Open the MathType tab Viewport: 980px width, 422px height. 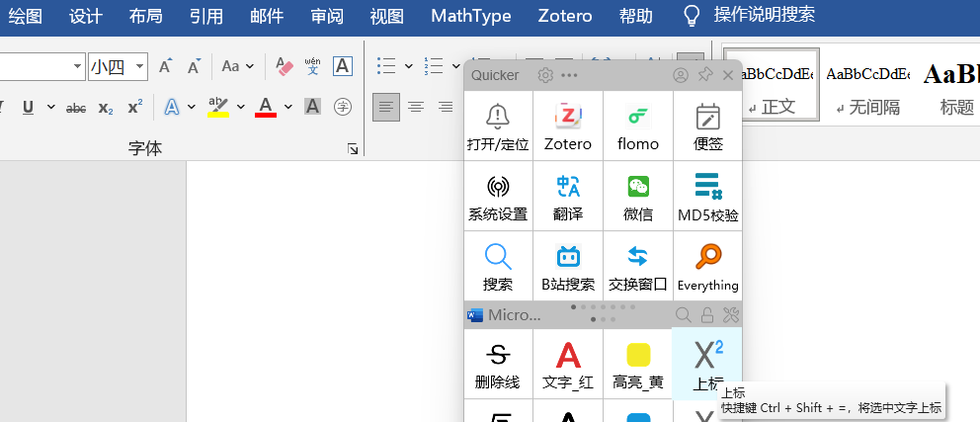pyautogui.click(x=470, y=16)
